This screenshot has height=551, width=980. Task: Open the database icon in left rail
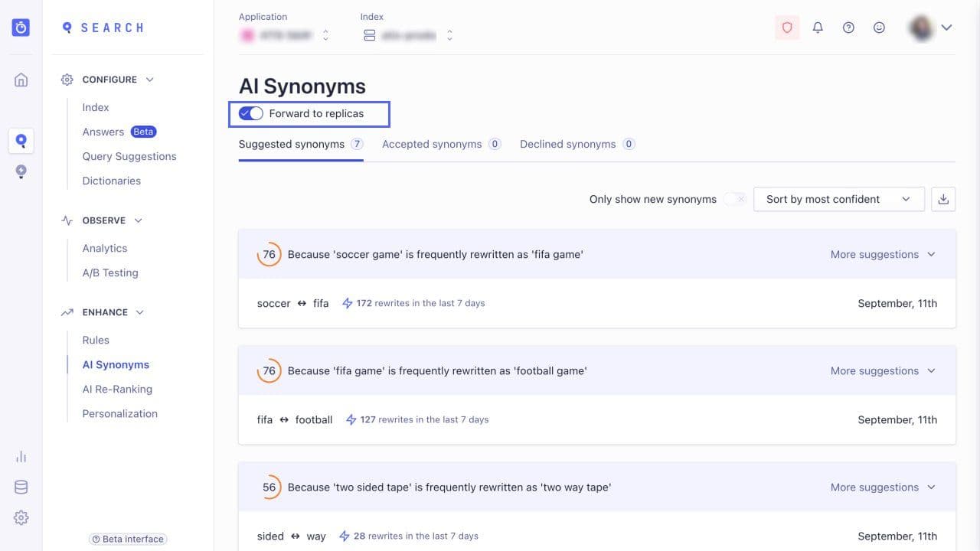[x=21, y=487]
